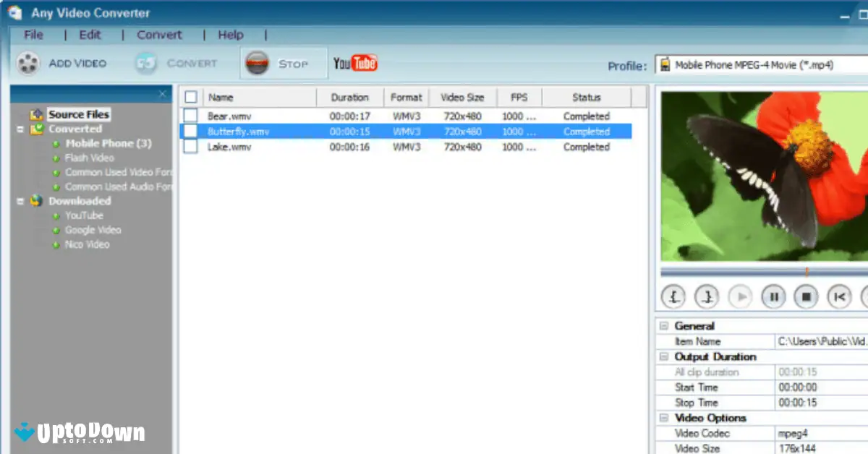Click the set start point bracket icon
The height and width of the screenshot is (454, 868).
click(x=673, y=296)
